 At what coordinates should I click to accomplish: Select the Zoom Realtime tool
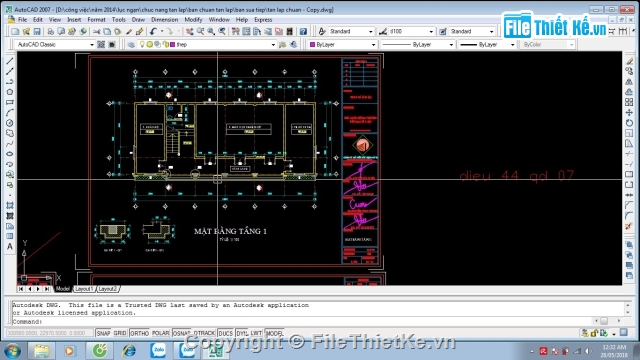[x=200, y=31]
